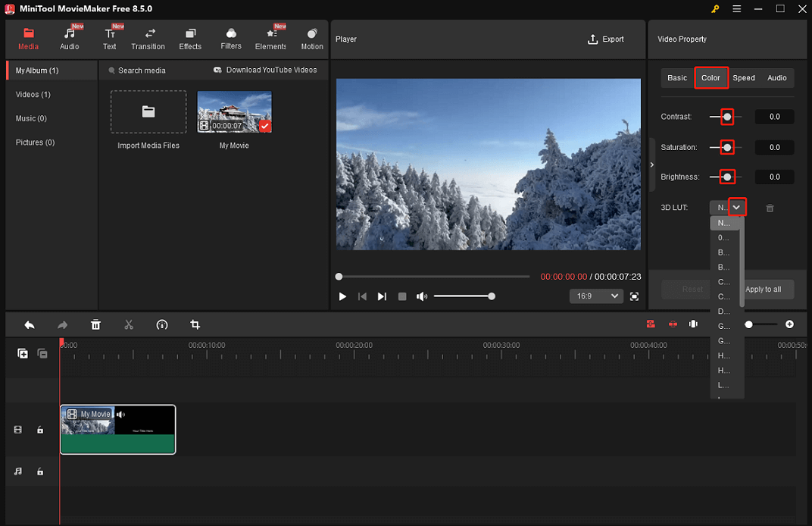Apply color settings to all clips
This screenshot has width=812, height=526.
coord(764,289)
